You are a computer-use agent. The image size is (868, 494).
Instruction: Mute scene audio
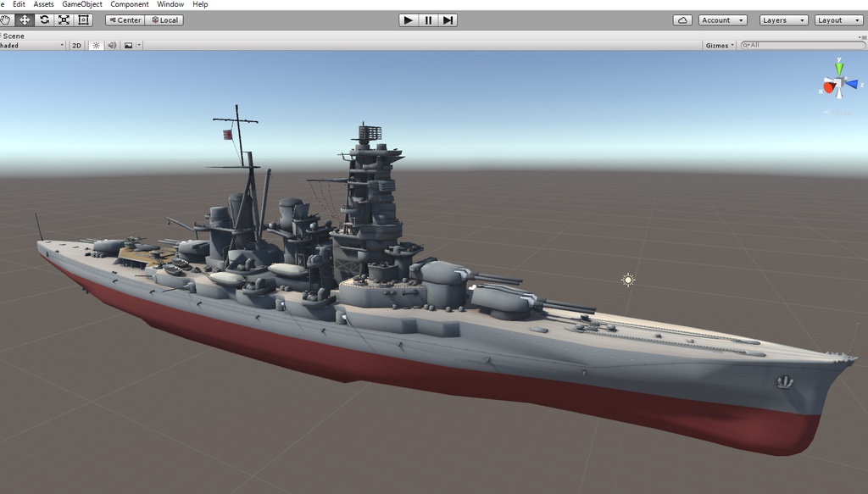click(111, 46)
